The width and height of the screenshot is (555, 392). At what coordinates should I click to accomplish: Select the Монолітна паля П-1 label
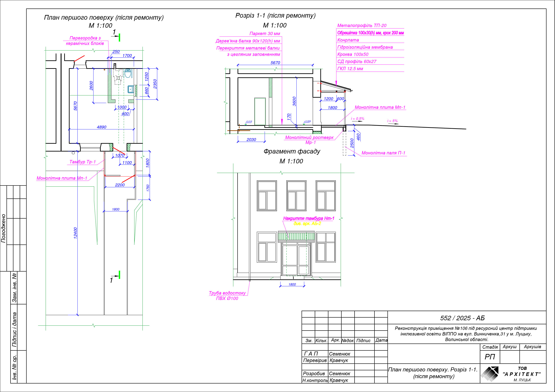pos(383,153)
